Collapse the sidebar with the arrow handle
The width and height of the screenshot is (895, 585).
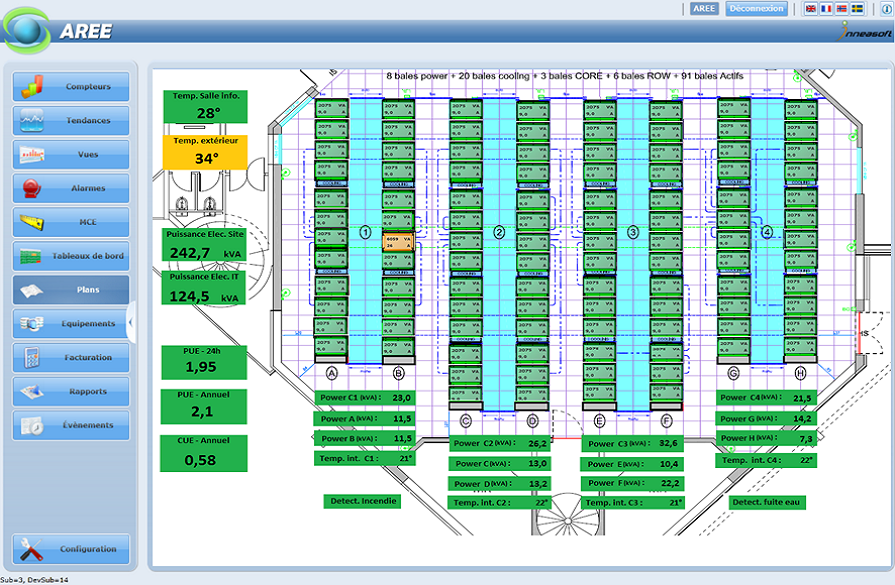pos(131,322)
